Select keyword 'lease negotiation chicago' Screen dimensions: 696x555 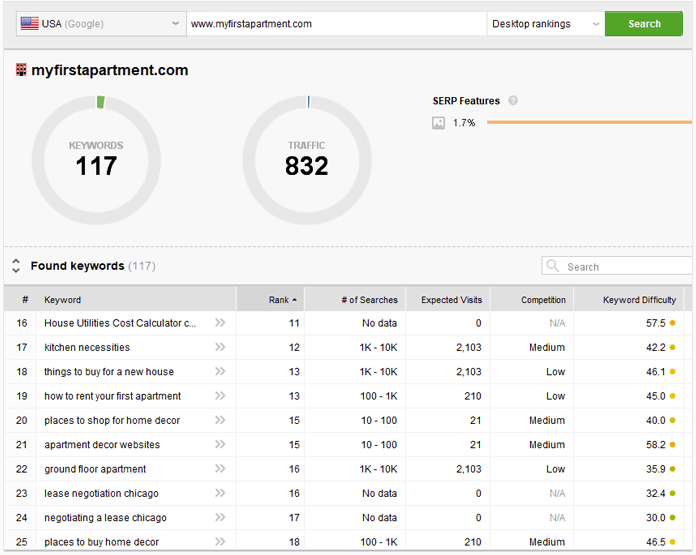pos(101,493)
